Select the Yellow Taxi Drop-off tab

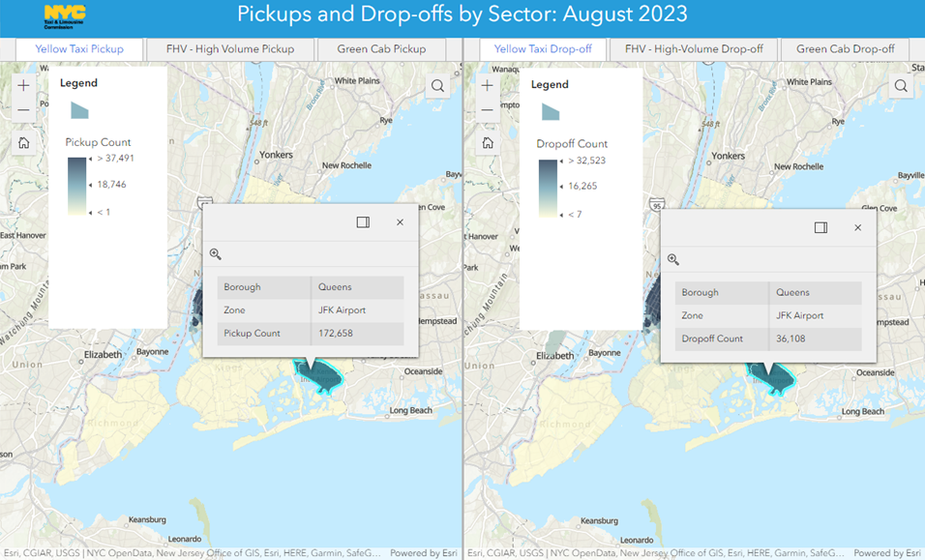pyautogui.click(x=543, y=49)
